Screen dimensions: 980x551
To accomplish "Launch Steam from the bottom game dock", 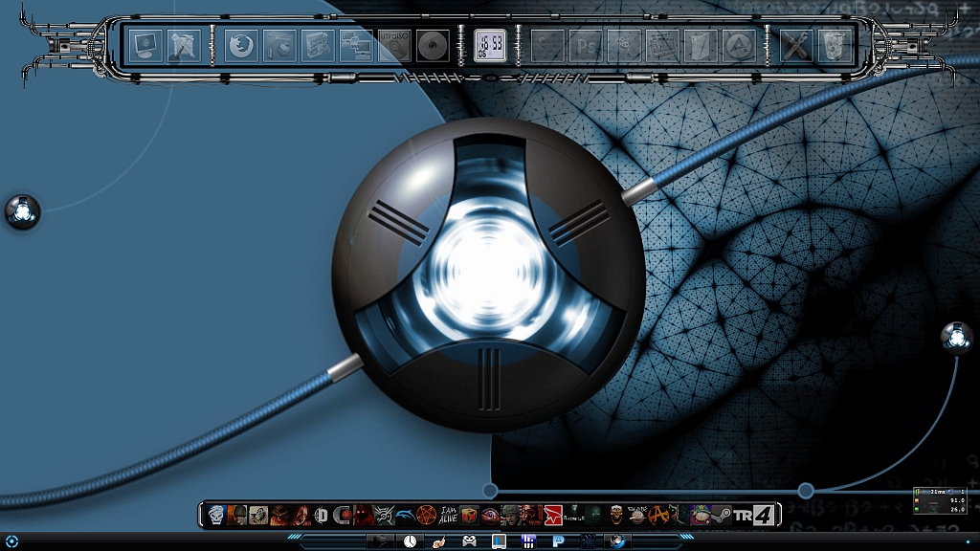I will pos(721,517).
